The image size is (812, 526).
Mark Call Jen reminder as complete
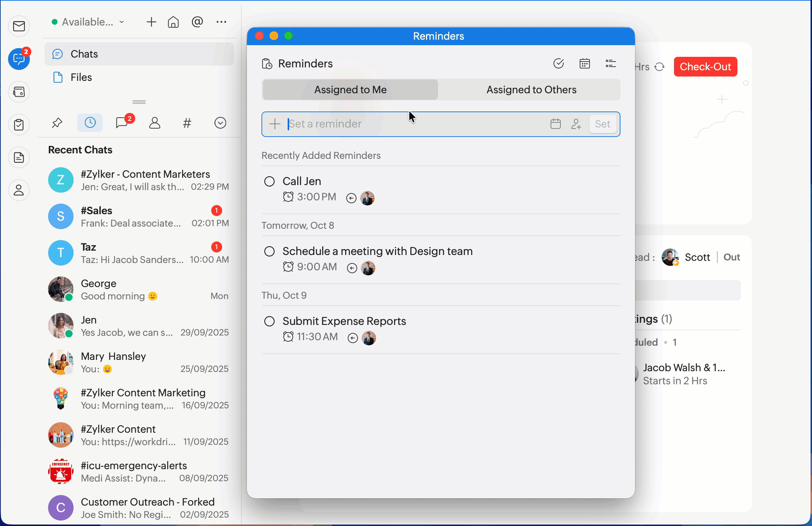click(269, 181)
